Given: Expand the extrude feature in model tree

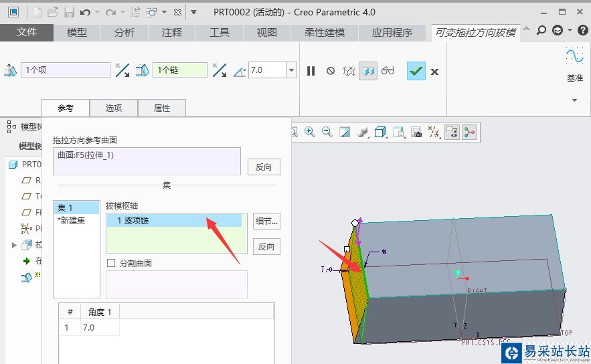Looking at the screenshot, I should pyautogui.click(x=15, y=246).
